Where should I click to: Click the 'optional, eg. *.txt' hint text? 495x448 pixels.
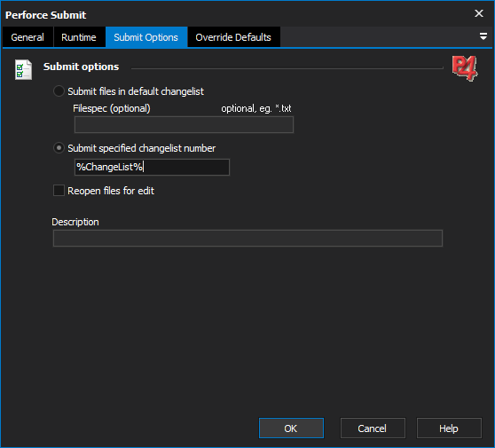256,108
